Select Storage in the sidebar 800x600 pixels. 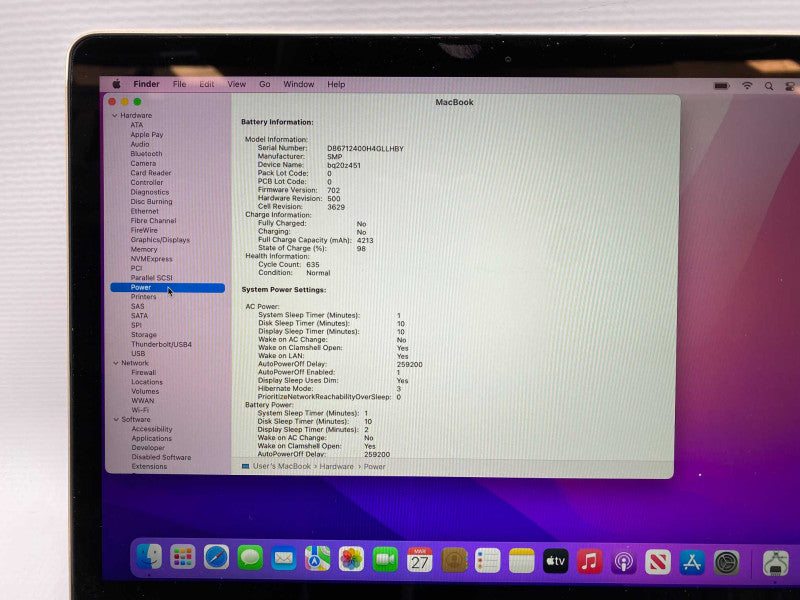[144, 335]
